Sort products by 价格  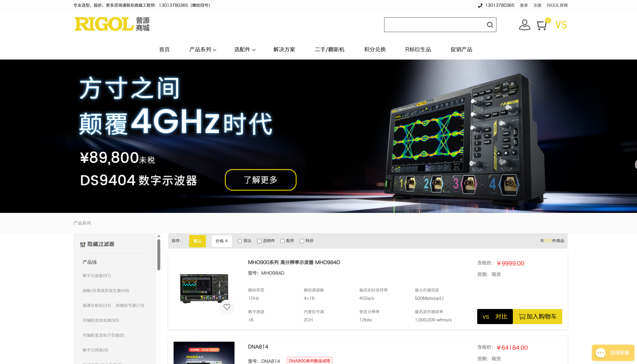point(222,241)
